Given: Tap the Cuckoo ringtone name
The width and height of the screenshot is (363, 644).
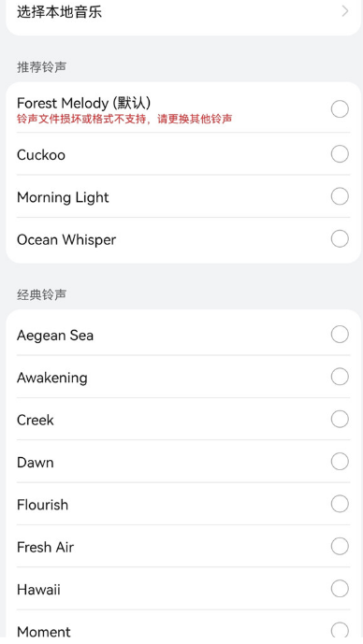Looking at the screenshot, I should [x=41, y=155].
